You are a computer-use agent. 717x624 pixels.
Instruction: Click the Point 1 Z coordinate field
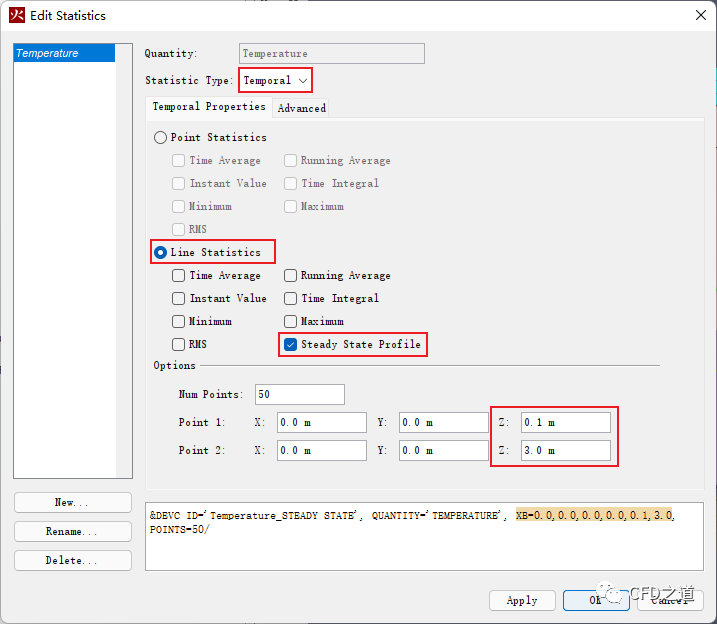tap(566, 422)
